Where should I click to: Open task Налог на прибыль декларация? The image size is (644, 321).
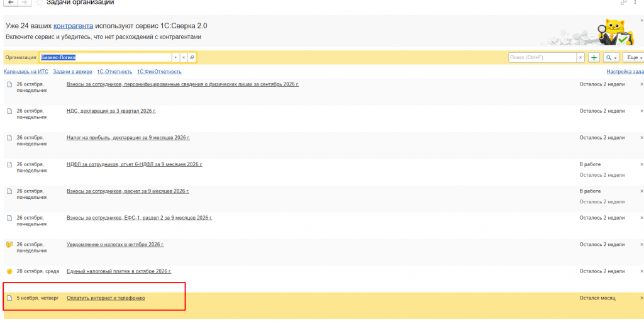tap(128, 138)
